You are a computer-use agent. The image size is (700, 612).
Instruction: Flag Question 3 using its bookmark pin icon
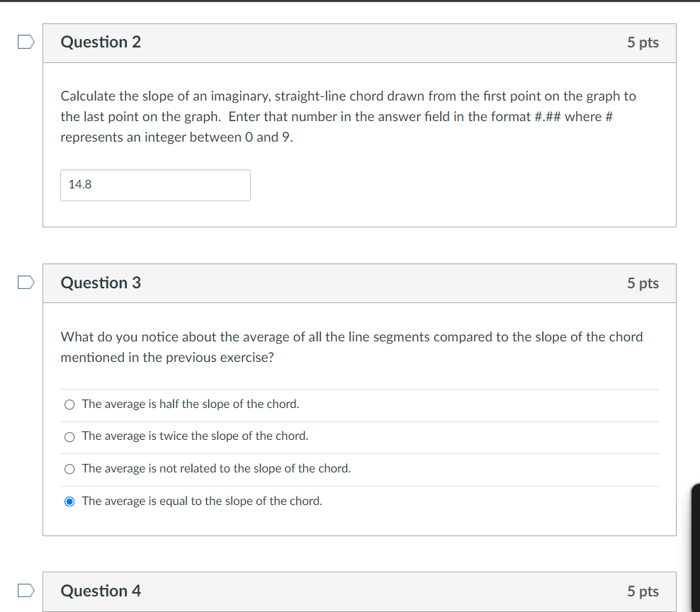[26, 282]
